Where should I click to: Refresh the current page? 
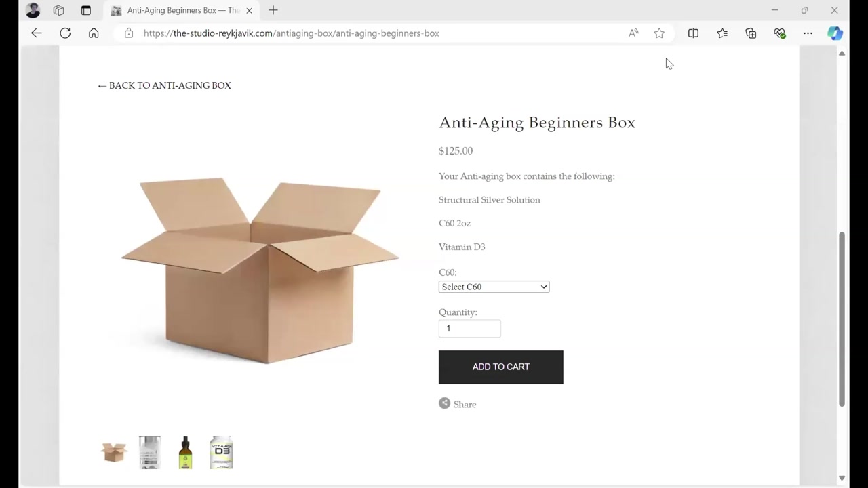(65, 33)
